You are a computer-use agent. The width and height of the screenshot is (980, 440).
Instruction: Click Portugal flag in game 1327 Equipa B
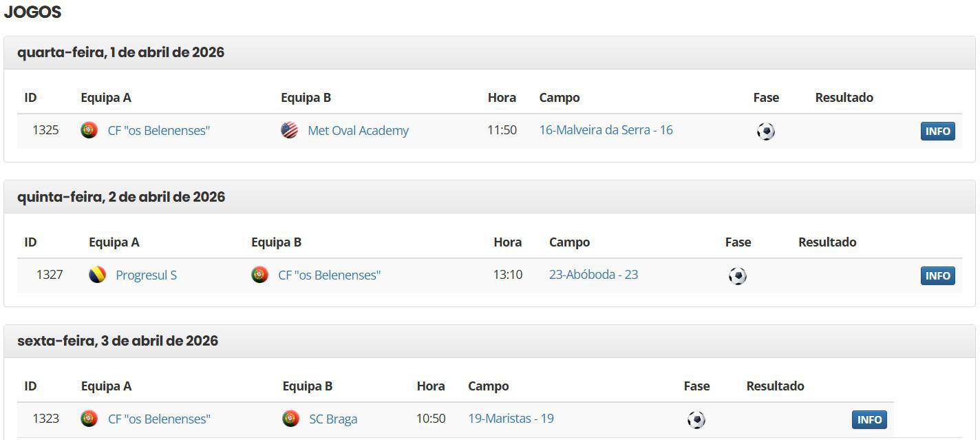(259, 275)
